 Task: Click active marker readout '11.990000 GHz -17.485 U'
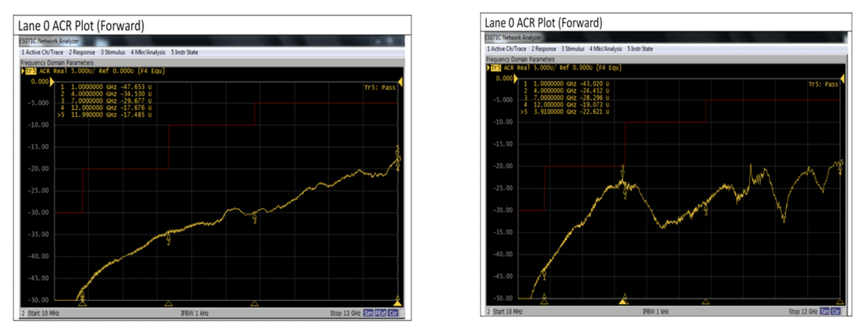[111, 115]
